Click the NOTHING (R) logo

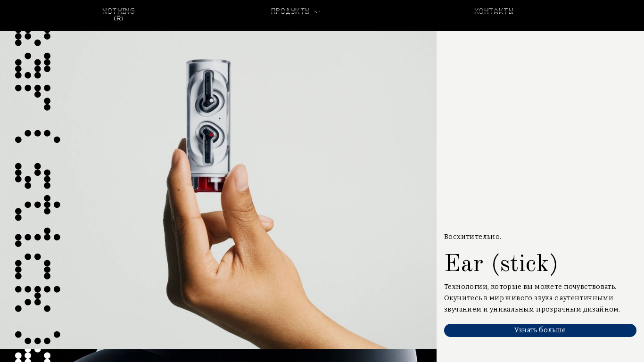pos(118,15)
